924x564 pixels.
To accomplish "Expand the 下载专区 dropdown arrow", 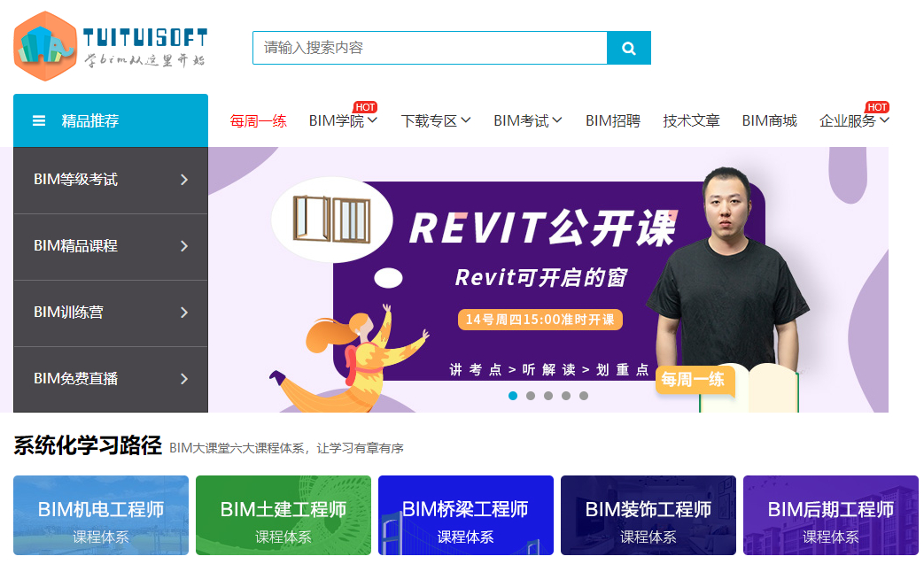I will click(465, 120).
